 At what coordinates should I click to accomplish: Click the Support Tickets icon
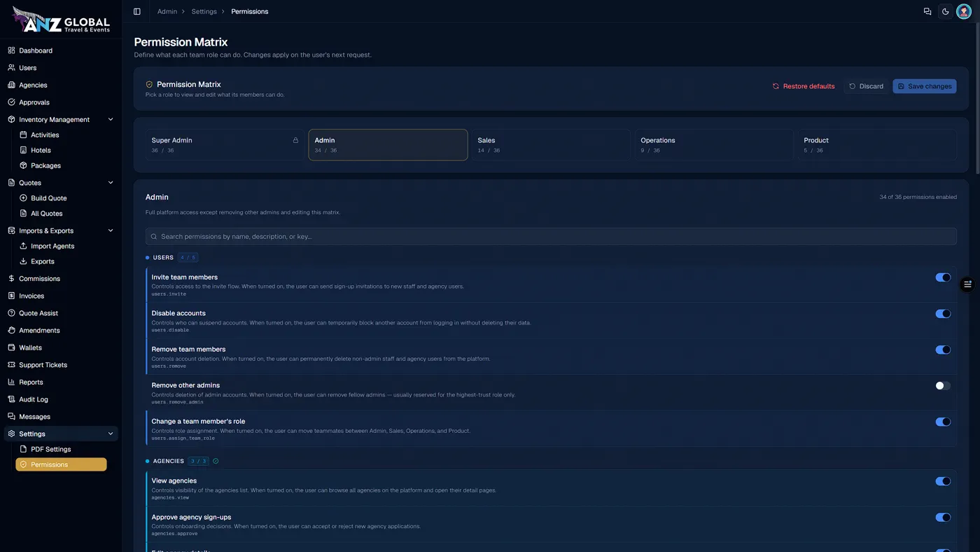(11, 365)
